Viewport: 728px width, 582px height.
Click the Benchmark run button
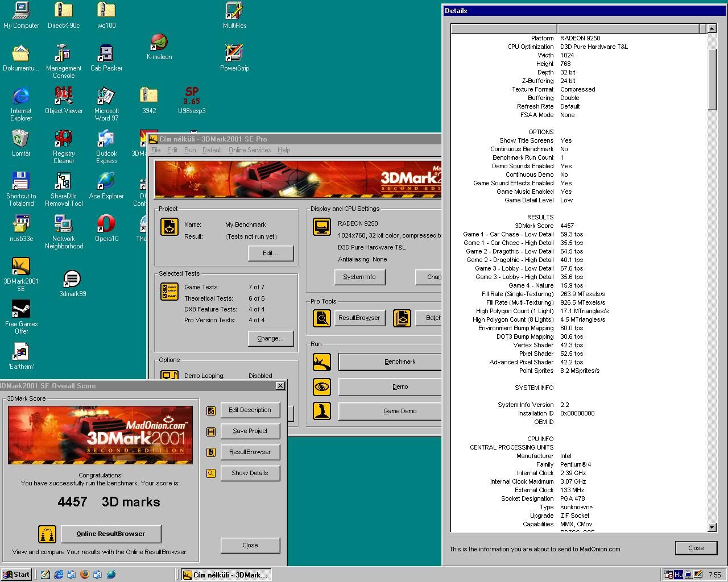[x=390, y=361]
